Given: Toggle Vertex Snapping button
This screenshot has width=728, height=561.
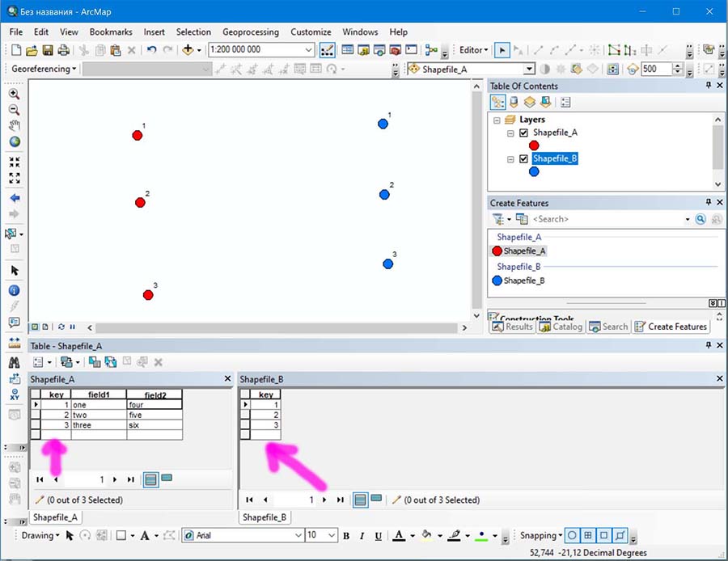Looking at the screenshot, I should [603, 535].
